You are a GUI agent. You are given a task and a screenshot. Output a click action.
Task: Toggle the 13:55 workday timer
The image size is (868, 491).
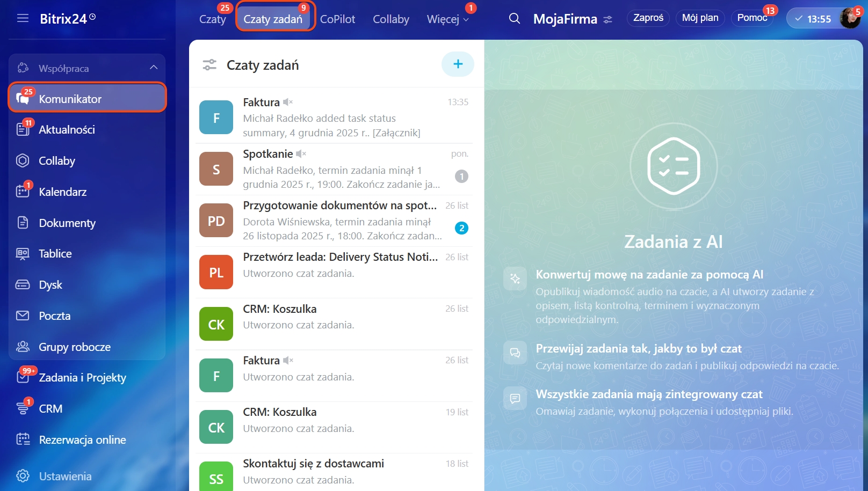click(813, 19)
